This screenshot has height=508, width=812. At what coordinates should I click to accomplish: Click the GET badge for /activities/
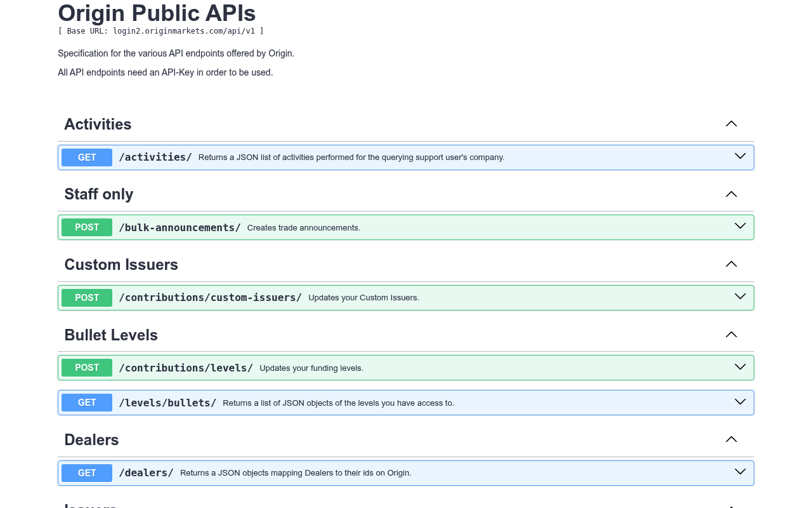(87, 157)
